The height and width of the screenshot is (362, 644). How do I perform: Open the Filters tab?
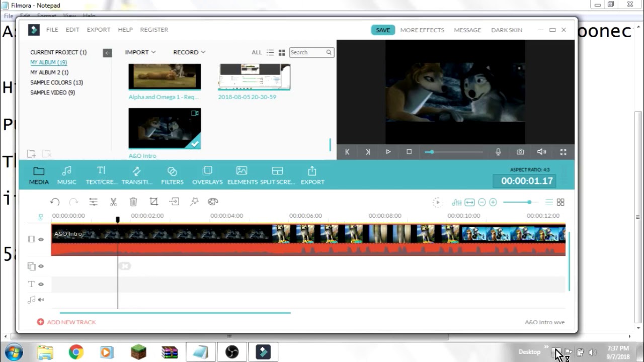point(172,175)
